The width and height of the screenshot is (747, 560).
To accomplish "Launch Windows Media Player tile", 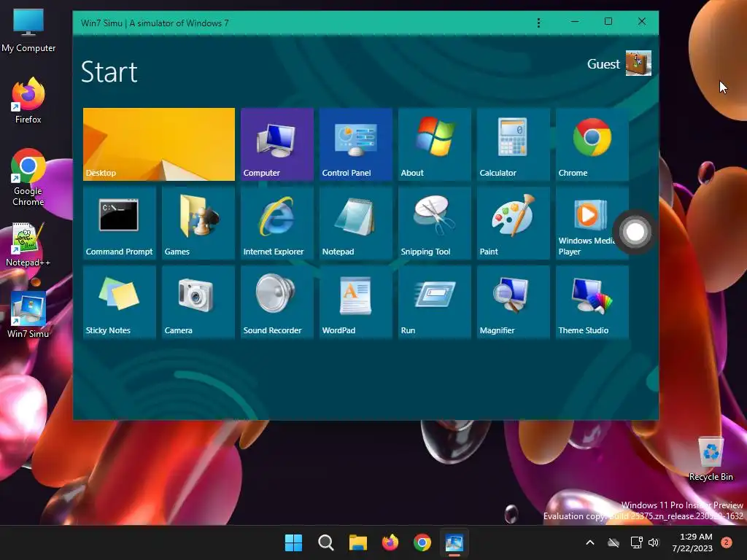I will point(587,223).
